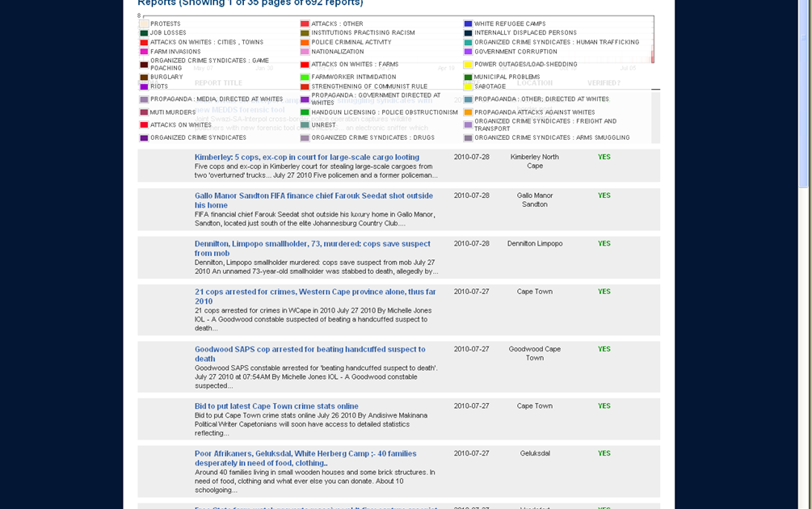Select the Nationalization legend color swatch
The image size is (812, 509).
point(305,52)
